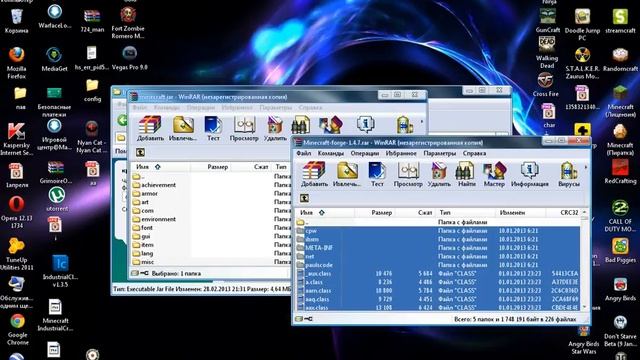Open Doodle Jump PC desktop shortcut
This screenshot has width=640, height=360.
point(582,24)
